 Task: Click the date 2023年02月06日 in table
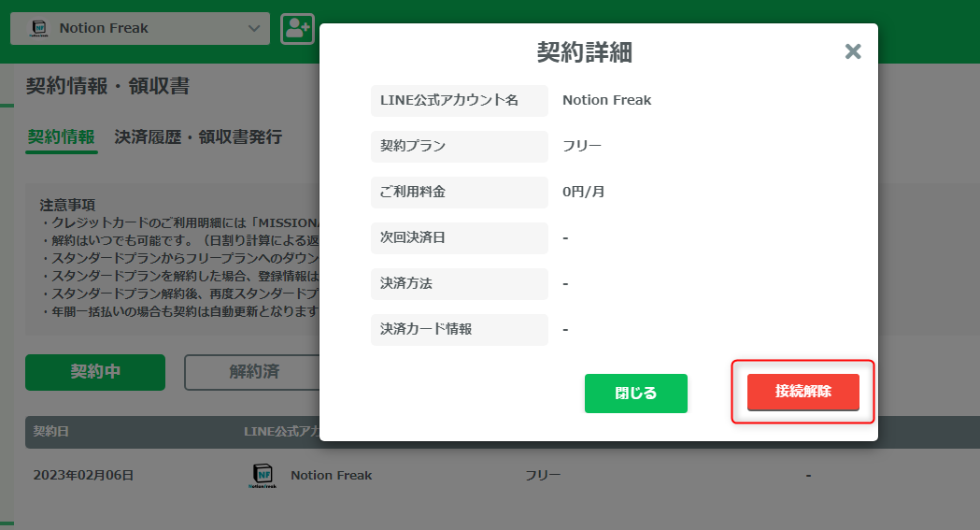pos(83,475)
